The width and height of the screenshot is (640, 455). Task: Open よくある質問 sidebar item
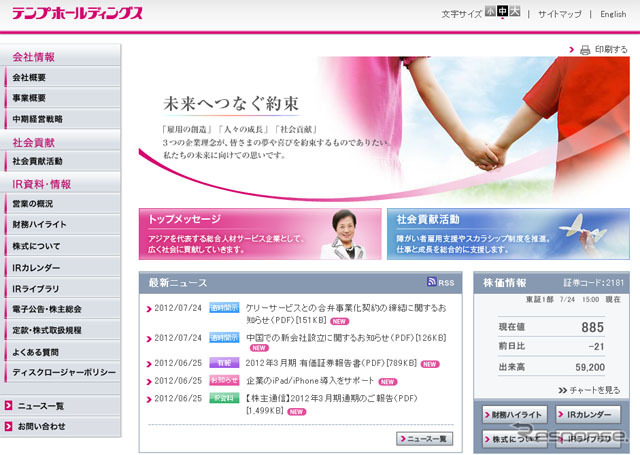coord(62,352)
